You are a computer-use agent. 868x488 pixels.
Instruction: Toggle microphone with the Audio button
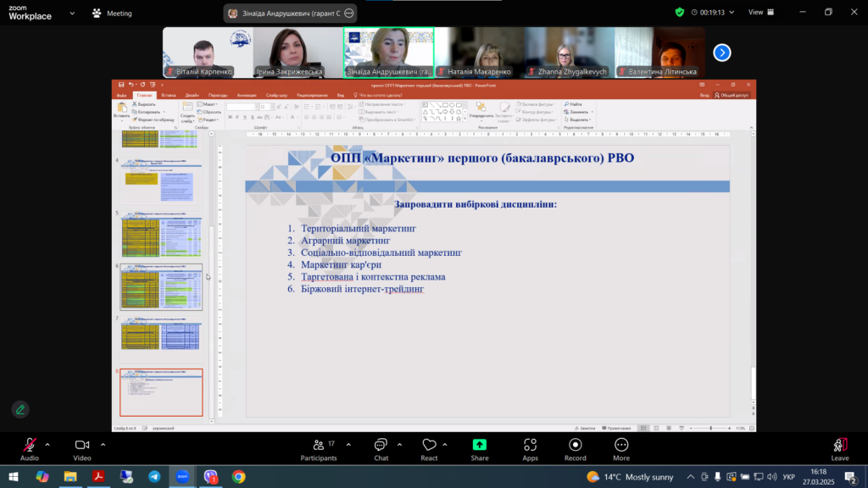[x=30, y=449]
